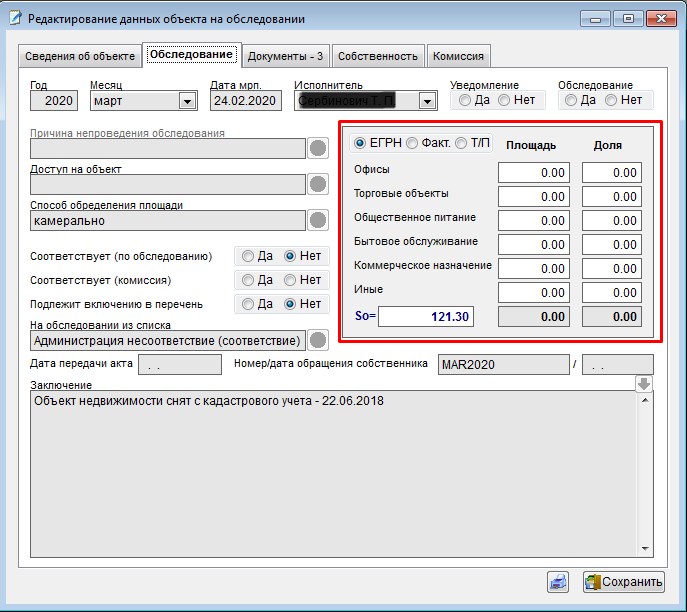Close the dialog with the red X
Viewport: 687px width, 612px height.
click(x=661, y=19)
